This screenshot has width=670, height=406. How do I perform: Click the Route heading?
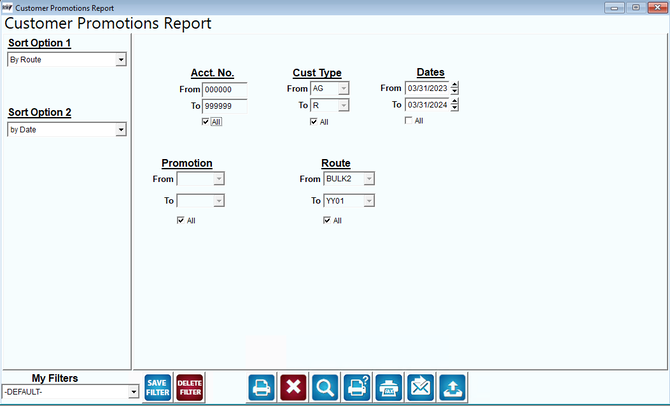(336, 163)
